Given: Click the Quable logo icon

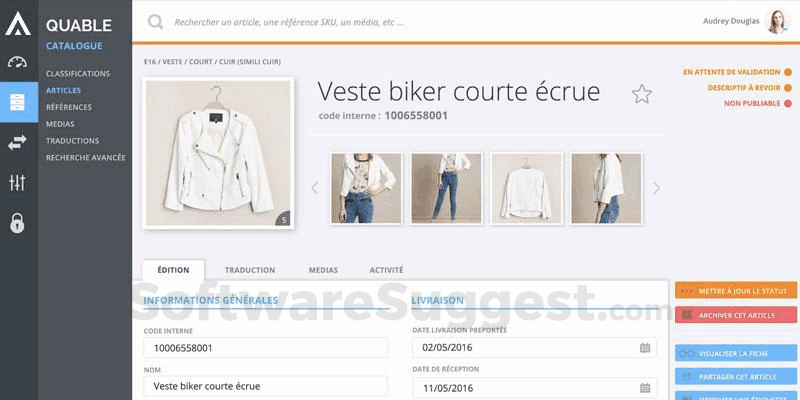Looking at the screenshot, I should (18, 23).
